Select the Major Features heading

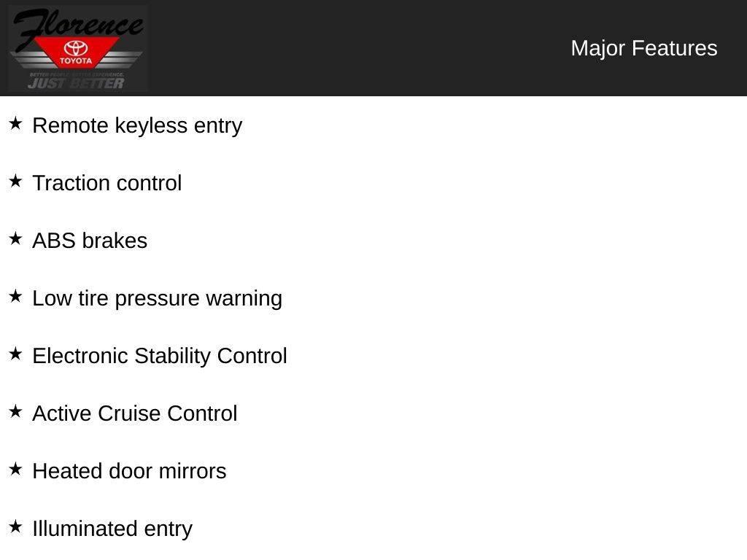pyautogui.click(x=643, y=48)
